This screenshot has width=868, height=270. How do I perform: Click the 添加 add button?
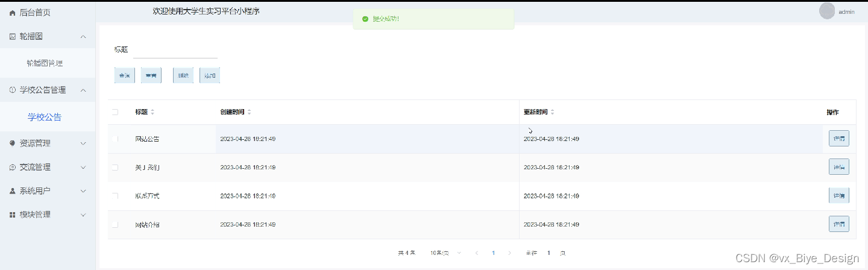pos(210,75)
